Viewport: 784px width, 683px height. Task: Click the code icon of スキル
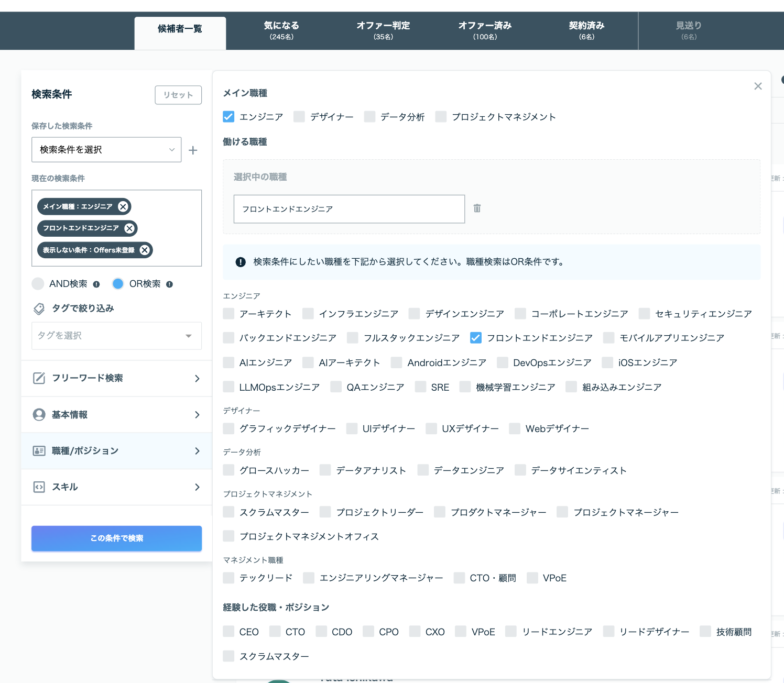[x=39, y=487]
